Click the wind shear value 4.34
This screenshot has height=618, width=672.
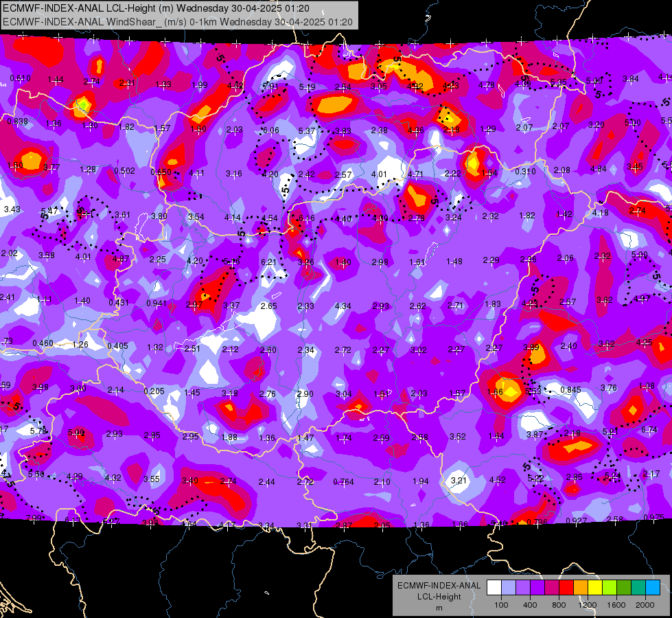pos(343,306)
